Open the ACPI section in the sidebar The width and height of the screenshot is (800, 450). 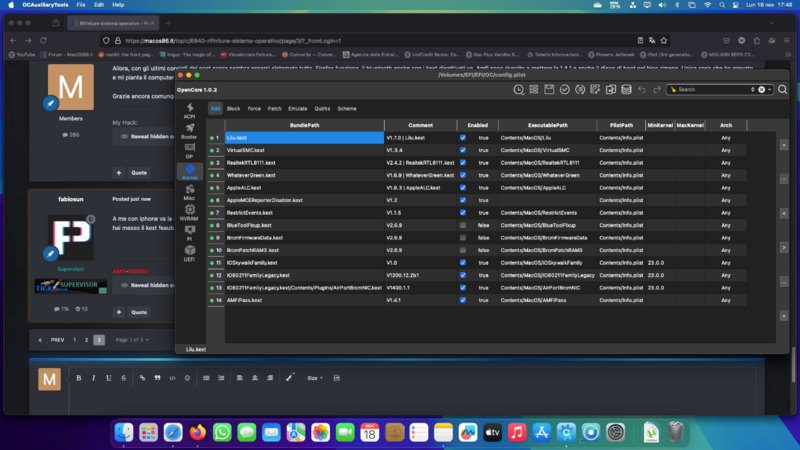189,110
